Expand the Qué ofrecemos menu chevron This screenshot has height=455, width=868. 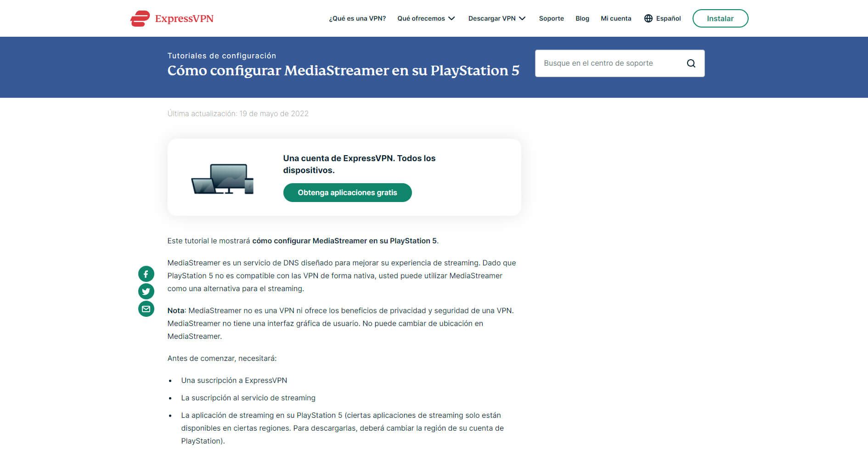(451, 18)
